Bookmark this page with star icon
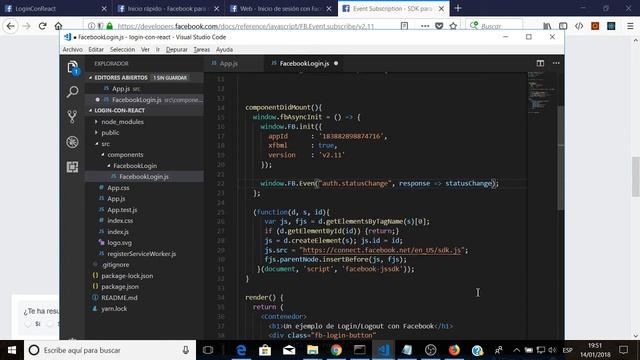This screenshot has height=360, width=640. 453,26
